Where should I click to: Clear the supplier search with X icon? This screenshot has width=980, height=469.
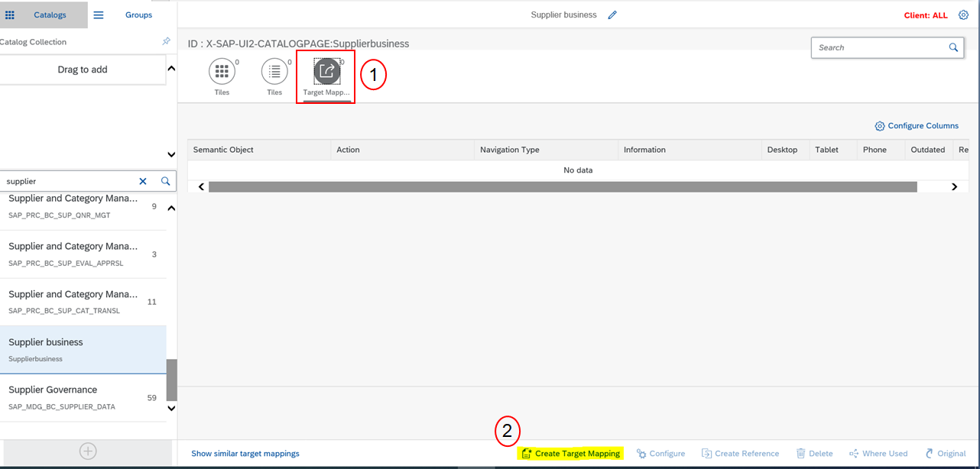[x=143, y=182]
